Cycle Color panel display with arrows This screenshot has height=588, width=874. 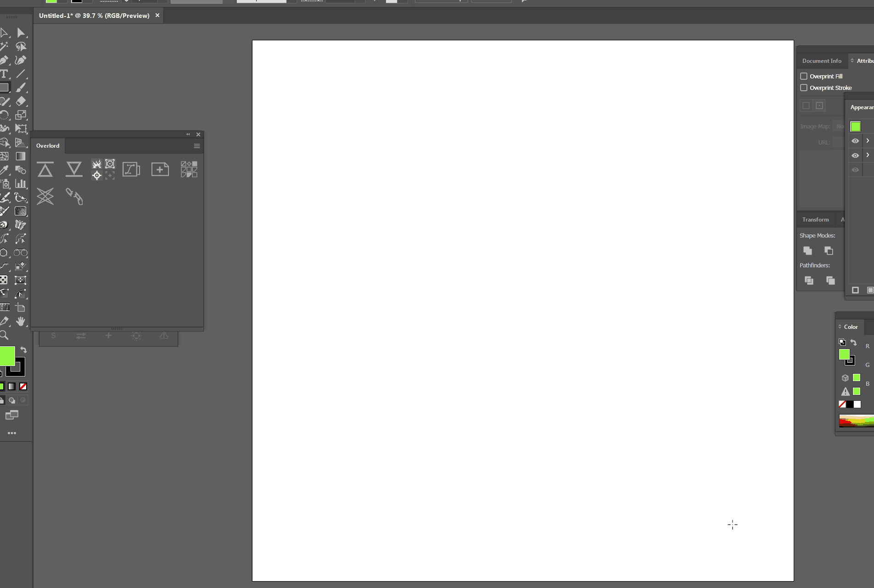click(840, 327)
